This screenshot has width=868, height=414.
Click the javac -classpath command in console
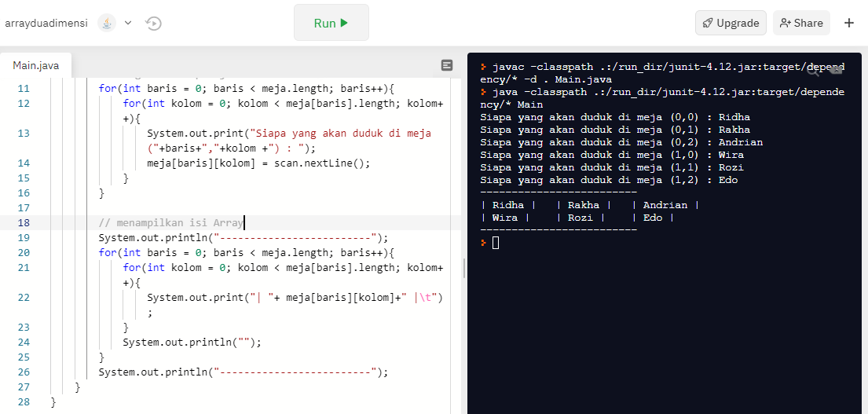point(662,73)
